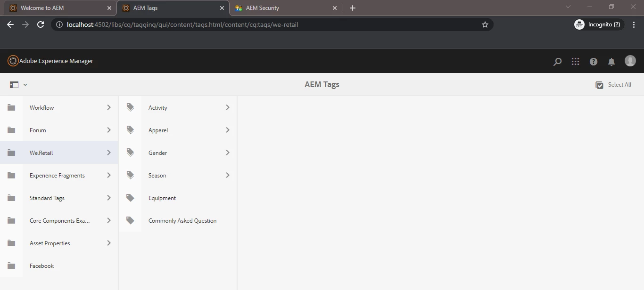Close the AEM Security tab
644x290 pixels.
coord(335,8)
